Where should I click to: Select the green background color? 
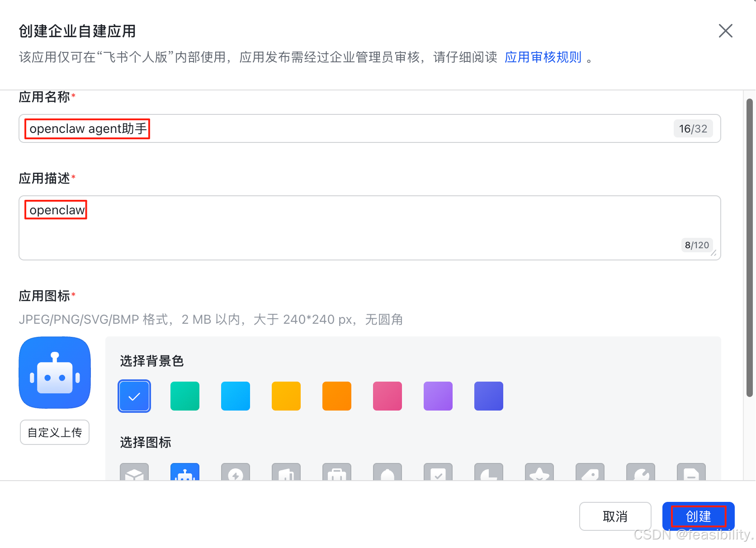tap(184, 396)
